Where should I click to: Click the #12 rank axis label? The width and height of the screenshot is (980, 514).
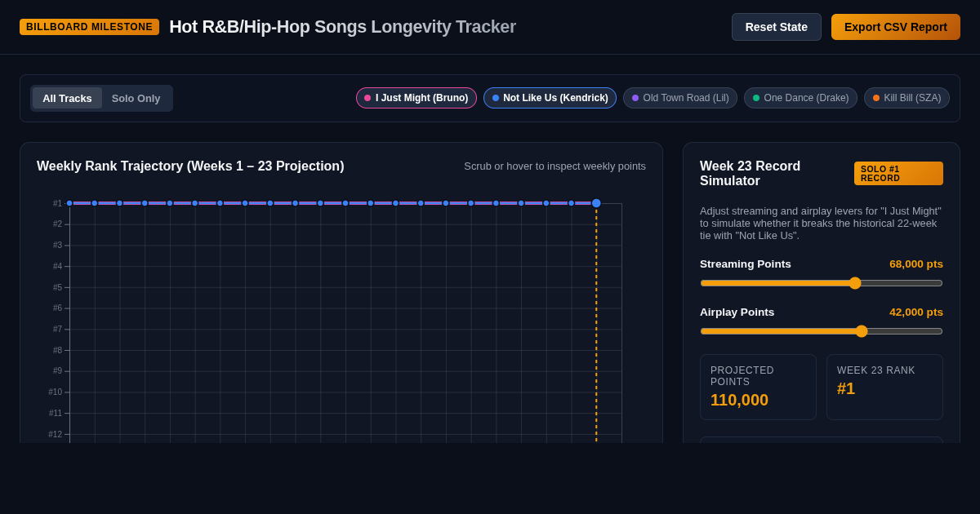click(55, 434)
